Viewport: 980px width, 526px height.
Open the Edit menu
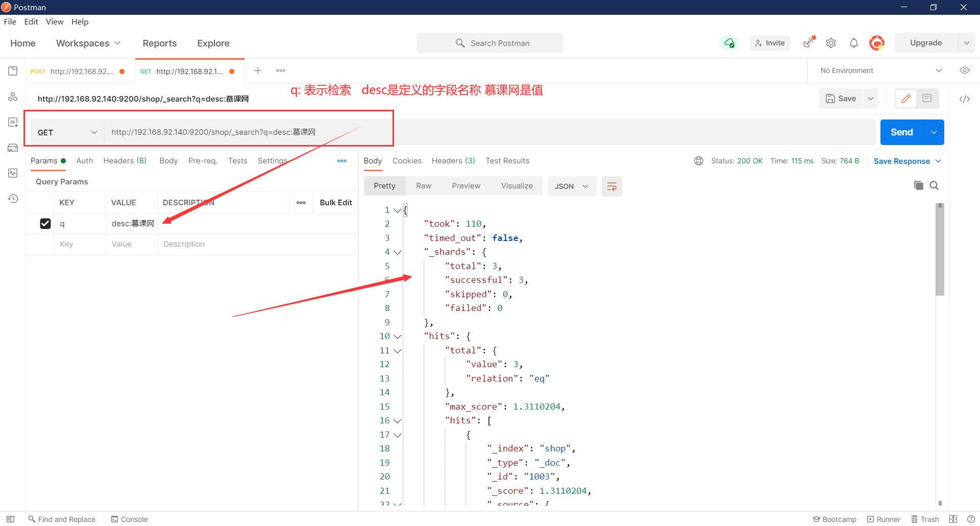[x=31, y=21]
